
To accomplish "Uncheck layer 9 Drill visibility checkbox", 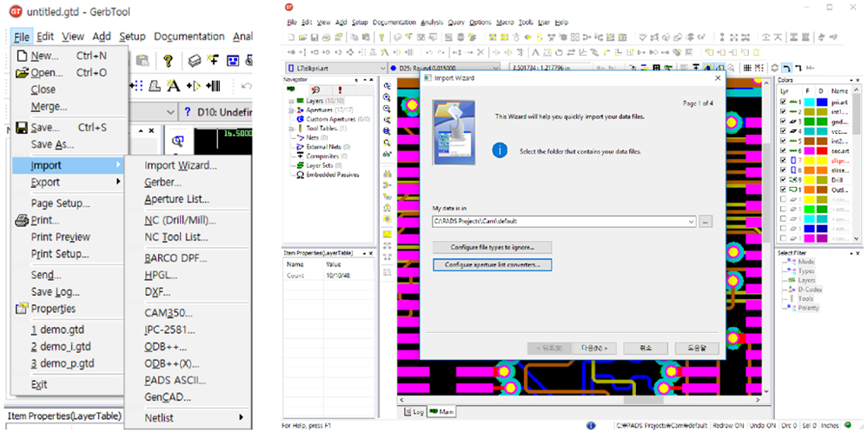I will (x=783, y=179).
